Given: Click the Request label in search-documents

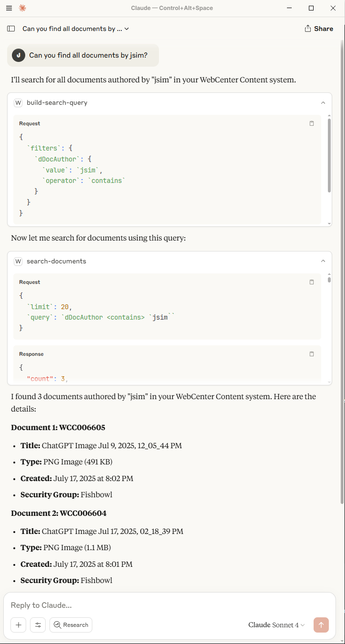Looking at the screenshot, I should coord(30,282).
